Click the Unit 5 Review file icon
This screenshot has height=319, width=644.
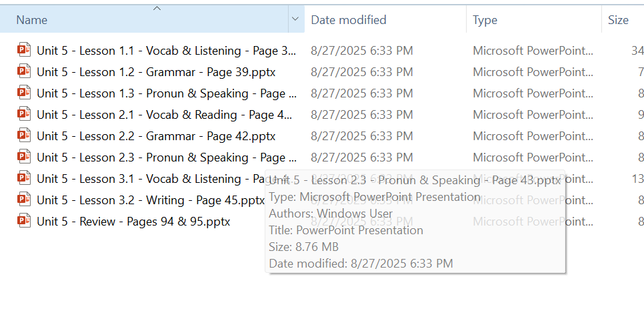24,221
